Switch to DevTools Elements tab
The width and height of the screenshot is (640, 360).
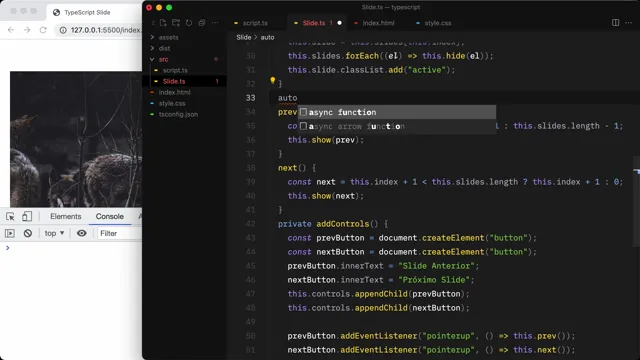pos(66,216)
